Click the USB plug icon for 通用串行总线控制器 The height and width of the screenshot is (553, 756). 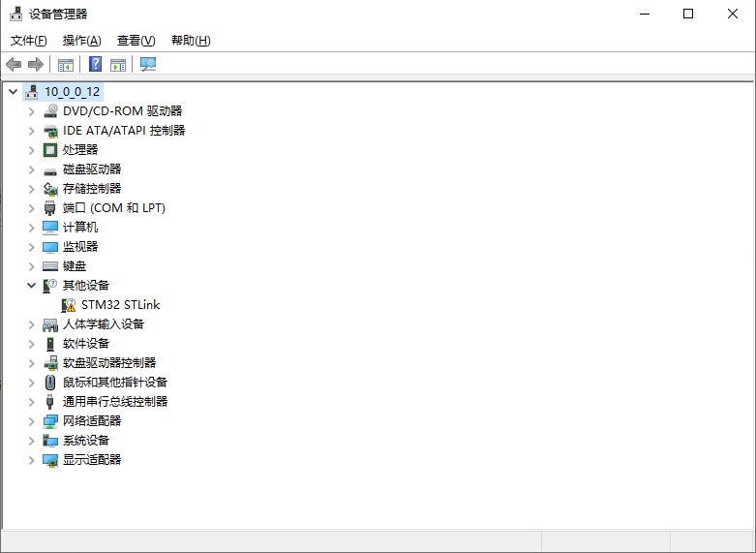coord(49,402)
